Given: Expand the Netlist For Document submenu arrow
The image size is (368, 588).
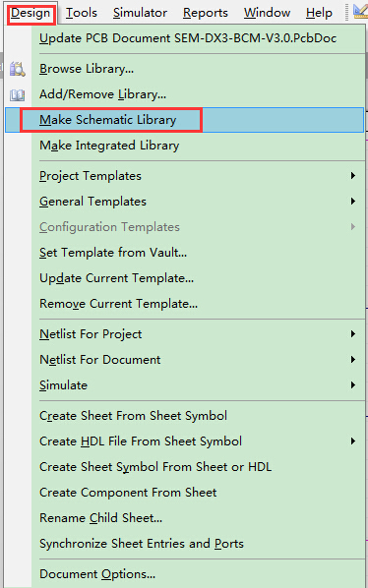Looking at the screenshot, I should 353,359.
